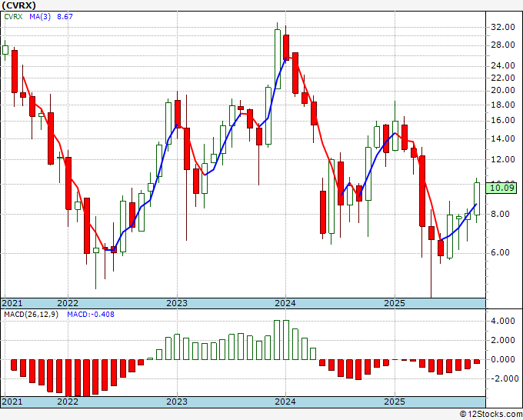Click the MACD(26,12,9) indicator label
The width and height of the screenshot is (523, 420).
pyautogui.click(x=31, y=315)
